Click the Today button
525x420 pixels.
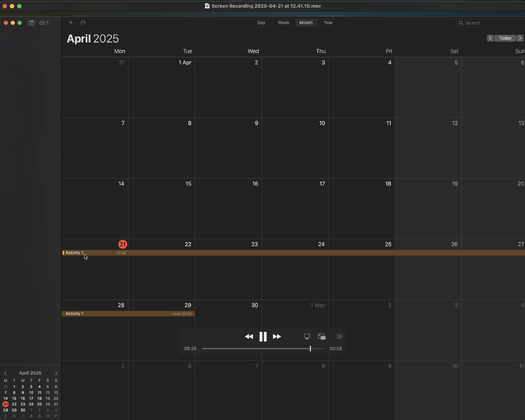point(505,38)
